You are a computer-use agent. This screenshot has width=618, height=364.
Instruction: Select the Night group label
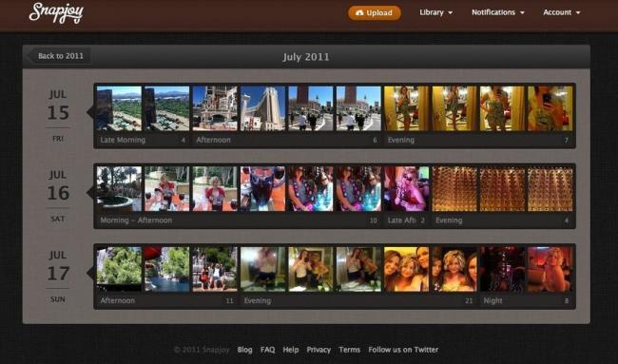492,300
